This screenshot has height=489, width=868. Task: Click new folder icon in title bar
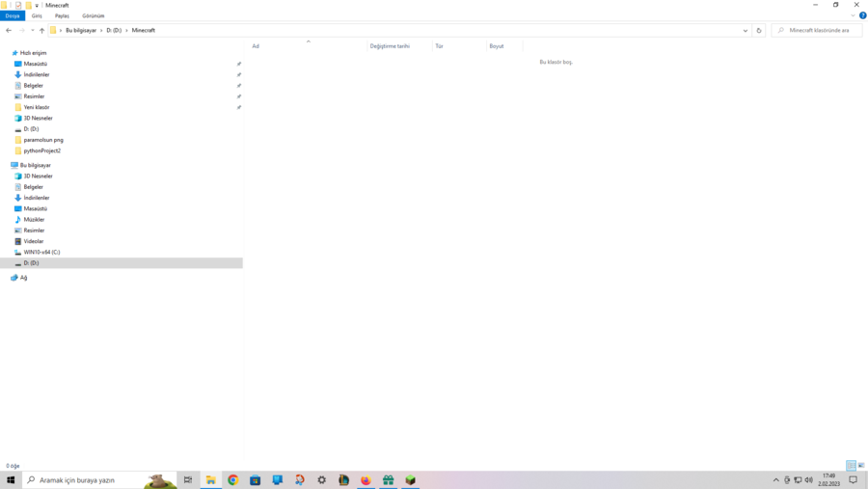click(x=28, y=5)
